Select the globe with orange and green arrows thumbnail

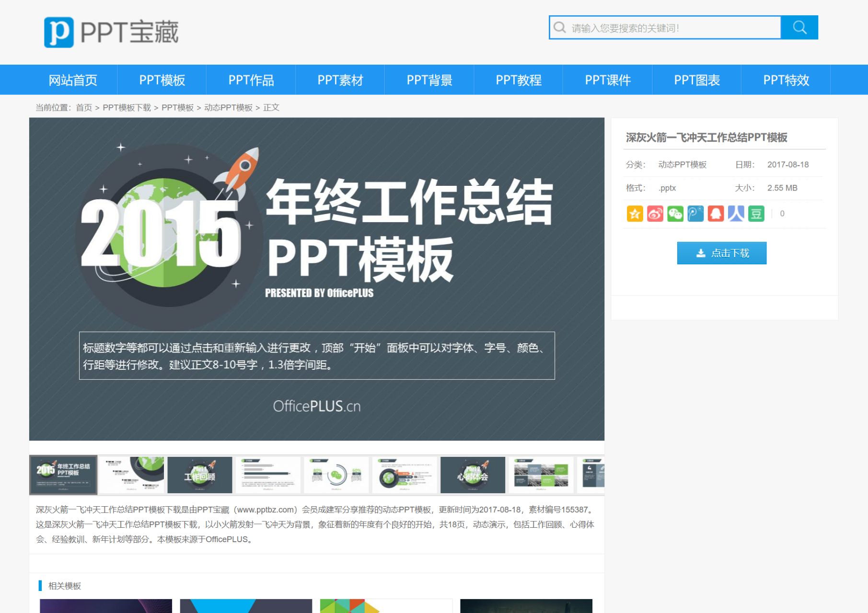[x=405, y=475]
